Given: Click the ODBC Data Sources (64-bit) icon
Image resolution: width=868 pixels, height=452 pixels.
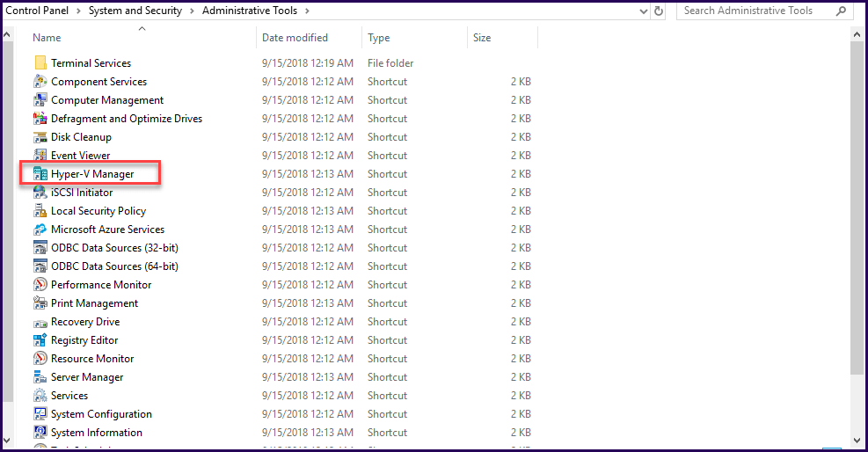Looking at the screenshot, I should tap(40, 266).
